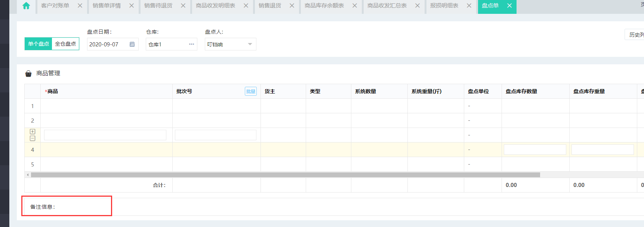This screenshot has width=644, height=227.
Task: Close the 商品库存余额表 tab
Action: pyautogui.click(x=355, y=6)
